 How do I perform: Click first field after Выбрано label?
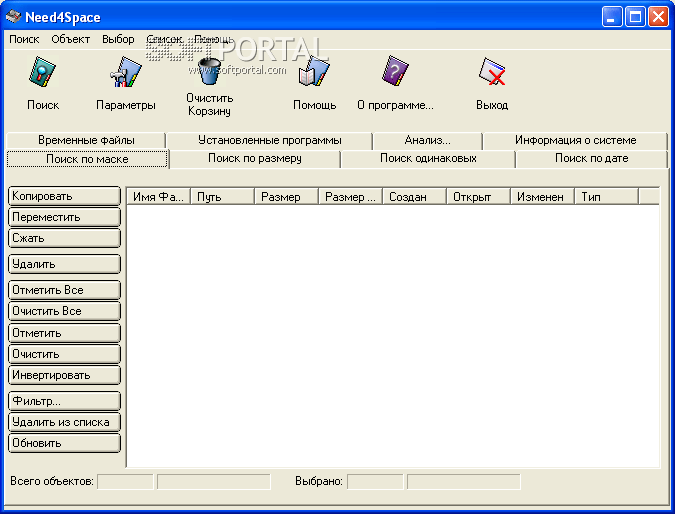(x=375, y=481)
